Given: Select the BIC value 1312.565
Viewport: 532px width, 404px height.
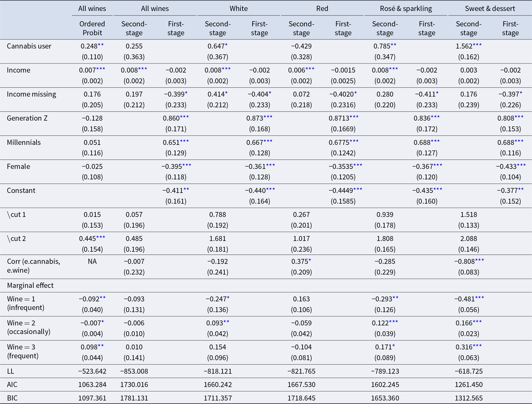Looking at the screenshot, I should pyautogui.click(x=469, y=398).
